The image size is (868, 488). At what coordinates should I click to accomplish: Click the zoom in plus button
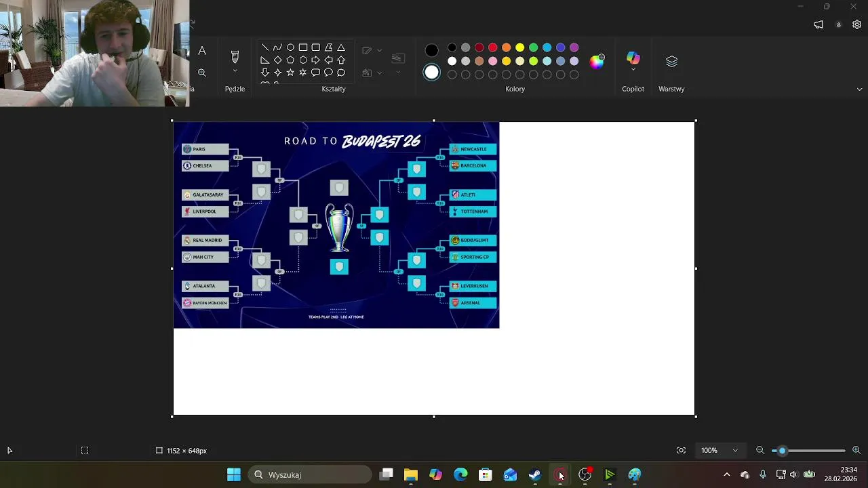pos(856,450)
